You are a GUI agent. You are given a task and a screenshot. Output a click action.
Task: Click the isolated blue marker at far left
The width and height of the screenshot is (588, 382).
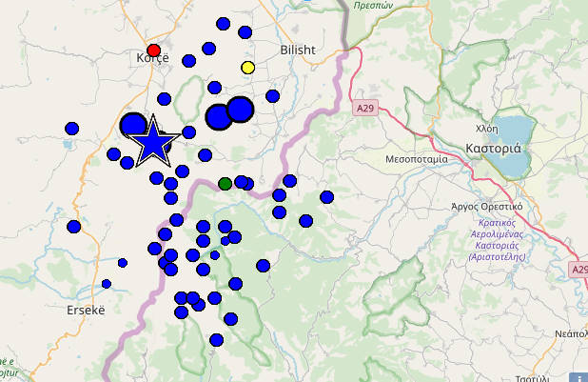[72, 128]
